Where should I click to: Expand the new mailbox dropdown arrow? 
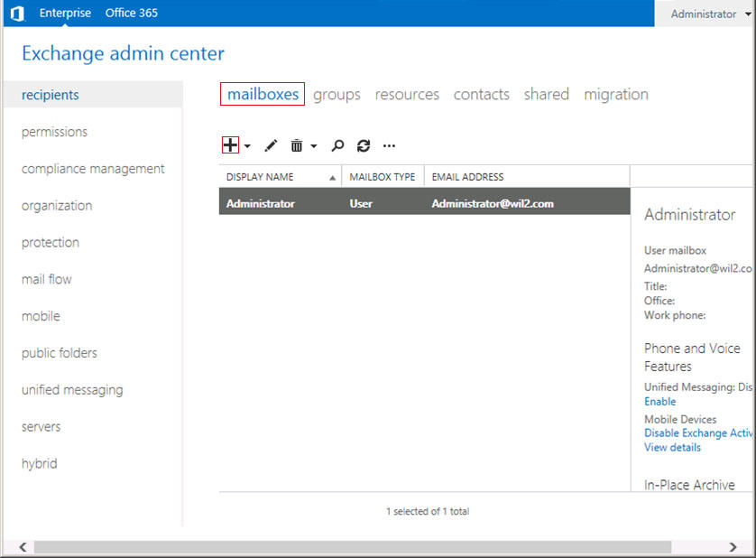click(x=247, y=146)
